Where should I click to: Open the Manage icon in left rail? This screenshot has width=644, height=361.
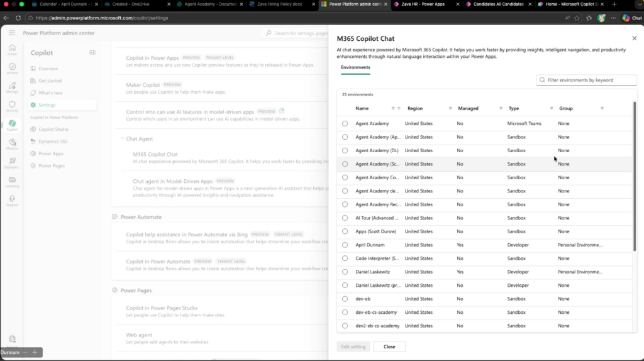coord(12,87)
